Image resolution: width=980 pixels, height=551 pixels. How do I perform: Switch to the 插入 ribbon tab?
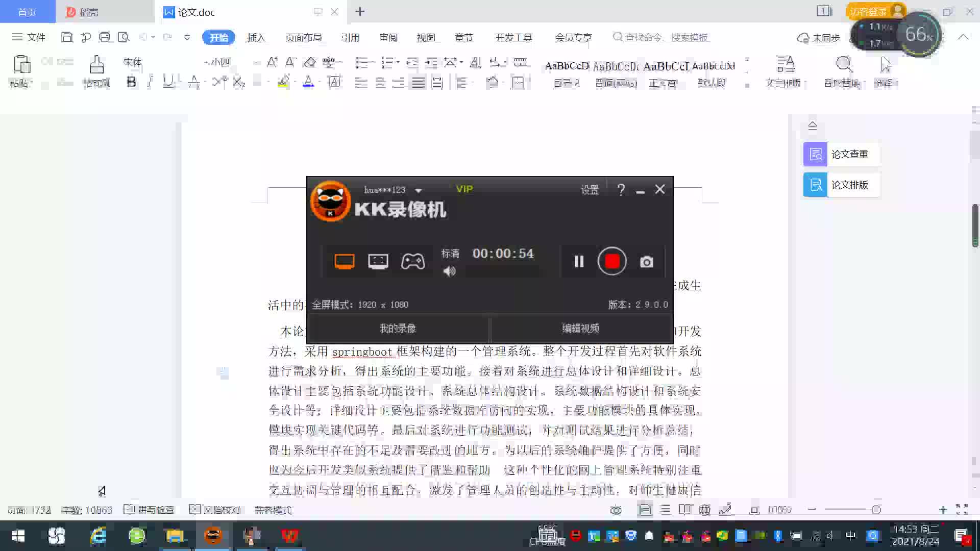256,37
